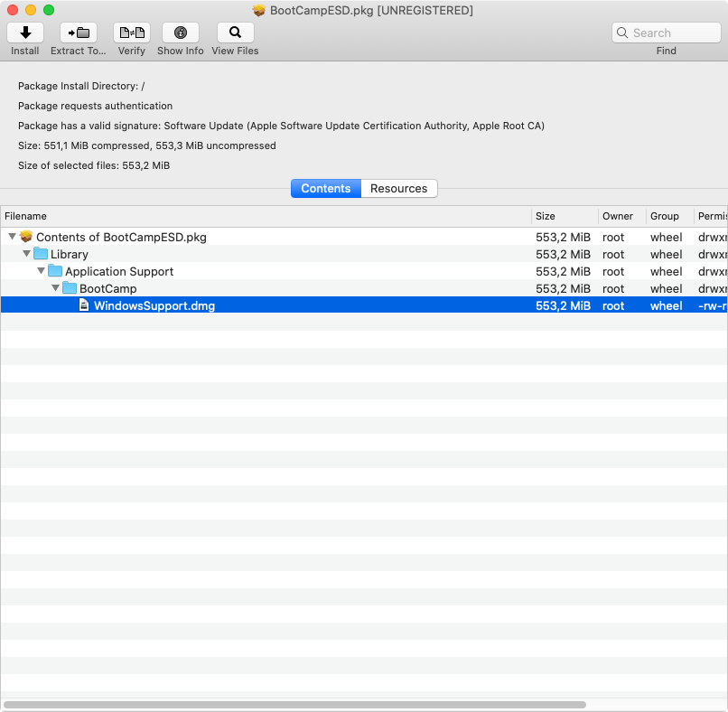Screen dimensions: 728x712
Task: Click the horizontal scrollbar at bottom
Action: [294, 705]
